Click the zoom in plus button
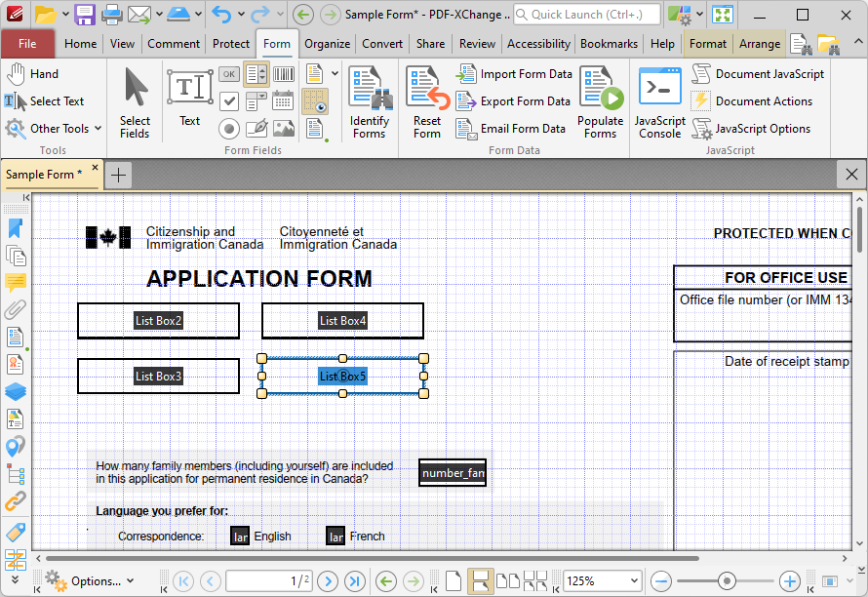This screenshot has height=597, width=868. click(x=789, y=581)
